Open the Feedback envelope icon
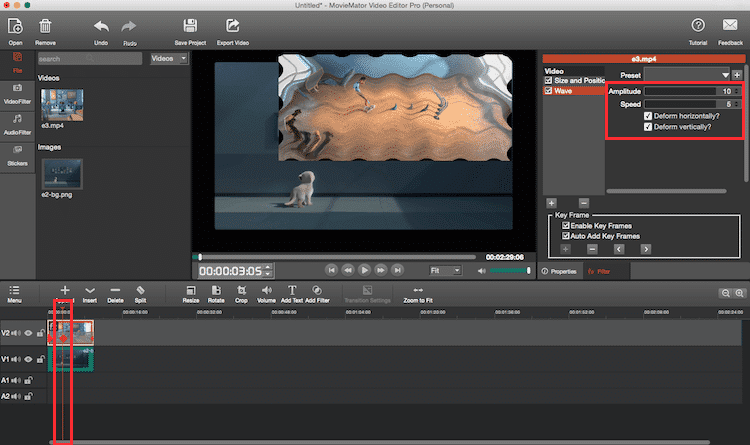The width and height of the screenshot is (750, 445). pos(730,25)
